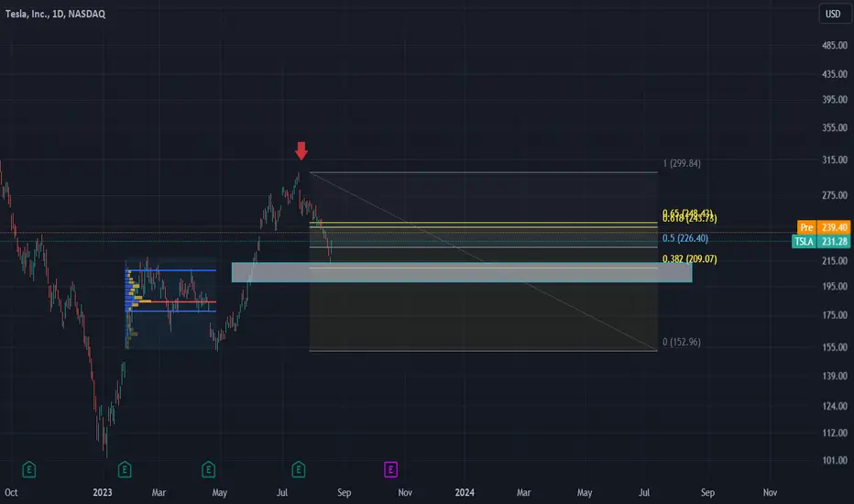The image size is (854, 504).
Task: Select the Fibonacci level 1 (299.84) label
Action: pos(682,163)
